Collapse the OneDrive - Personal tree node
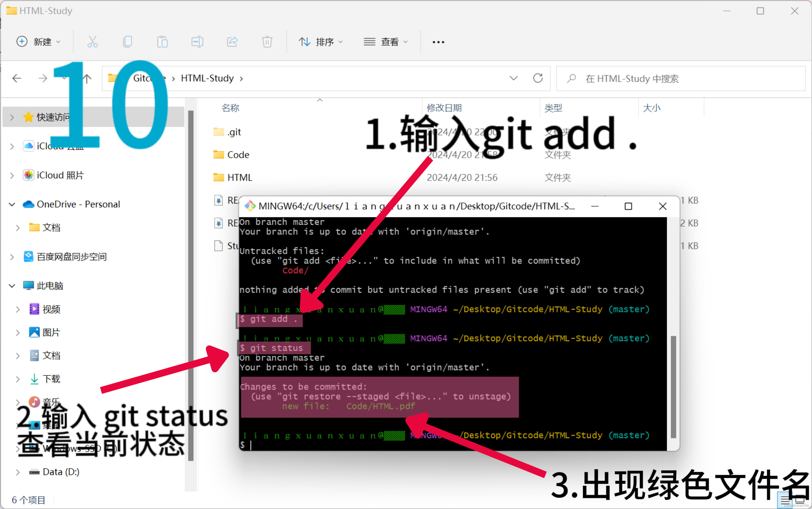 (12, 204)
